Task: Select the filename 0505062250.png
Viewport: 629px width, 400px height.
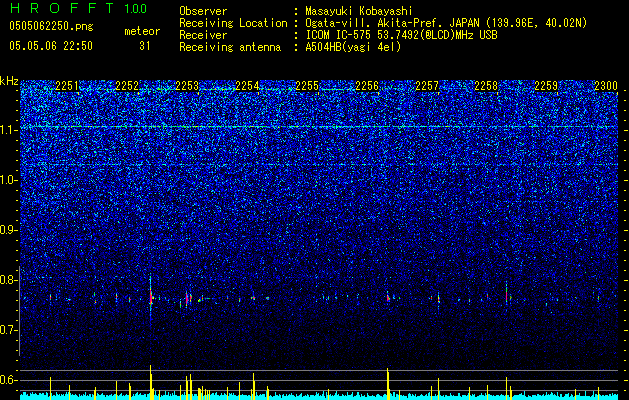Action: coord(51,26)
